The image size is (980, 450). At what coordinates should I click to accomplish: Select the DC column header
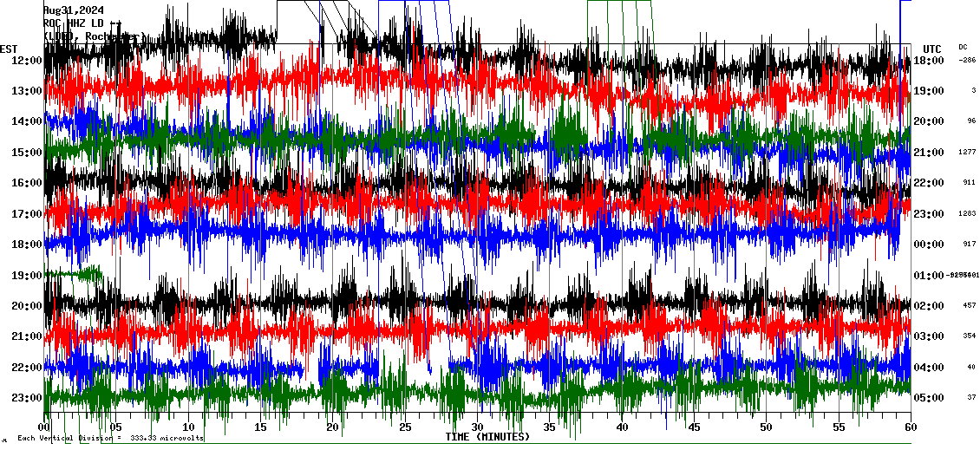963,47
